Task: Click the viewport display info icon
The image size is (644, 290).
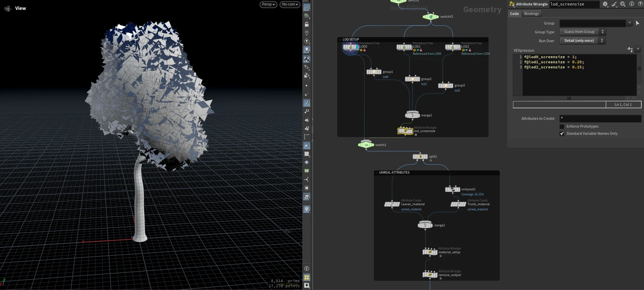Action: [307, 269]
